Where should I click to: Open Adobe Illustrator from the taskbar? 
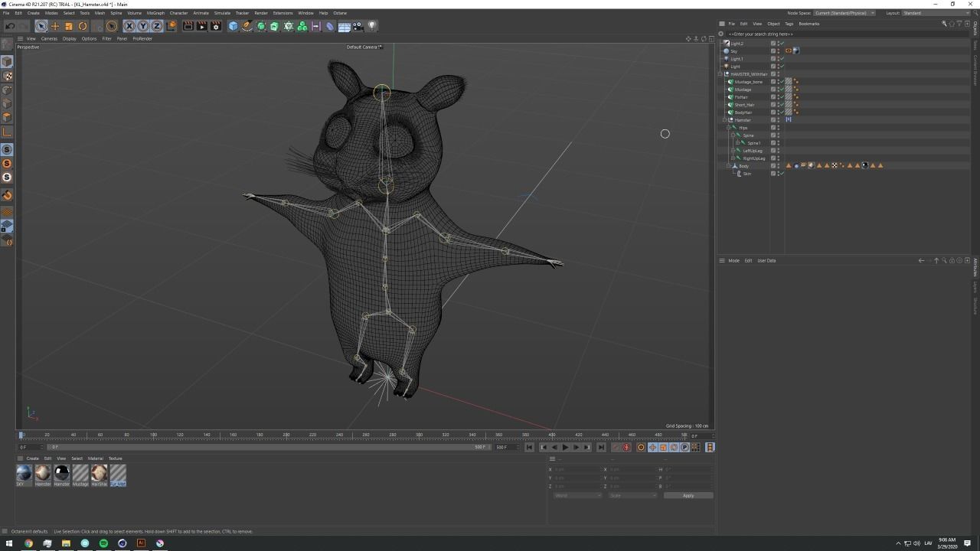141,543
